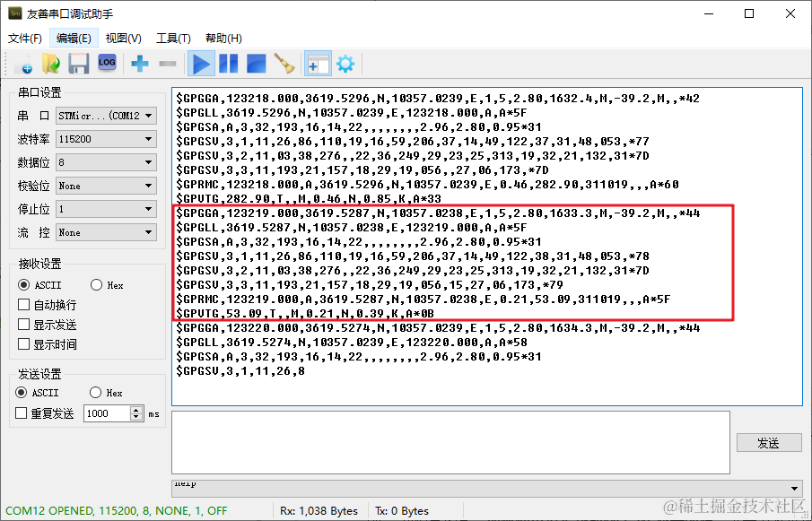
Task: Click the new document toolbar icon
Action: 23,65
